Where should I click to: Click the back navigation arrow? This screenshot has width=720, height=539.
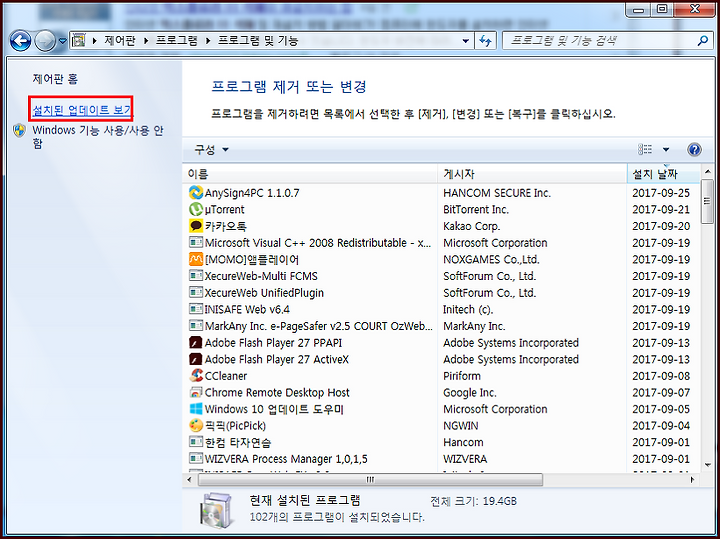pyautogui.click(x=20, y=41)
